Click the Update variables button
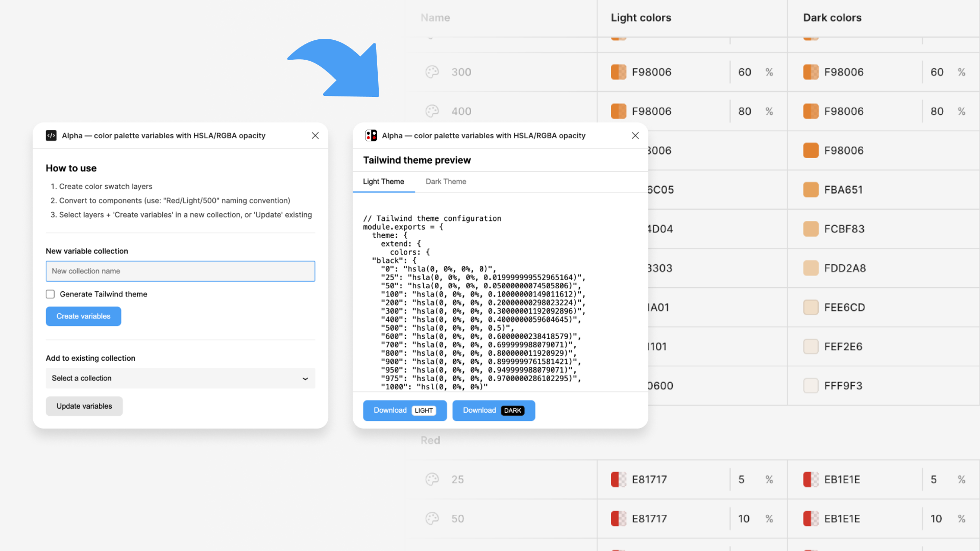The image size is (980, 551). 84,406
